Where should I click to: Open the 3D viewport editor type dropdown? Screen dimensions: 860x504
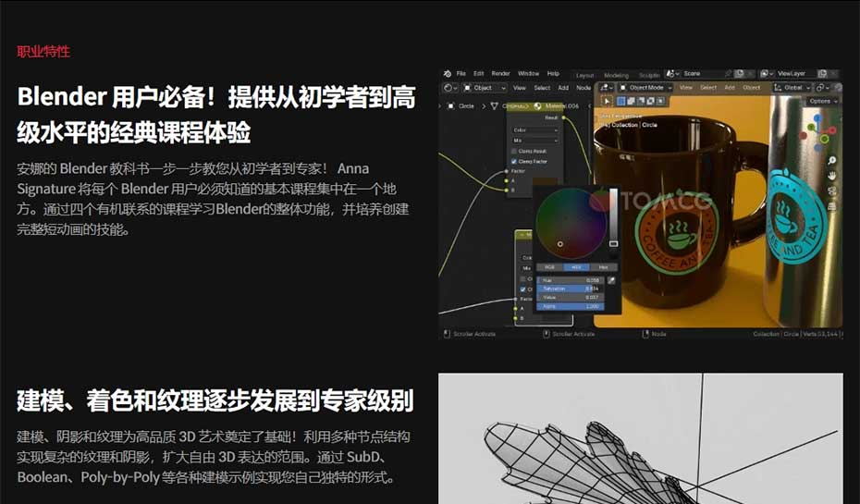click(x=607, y=88)
